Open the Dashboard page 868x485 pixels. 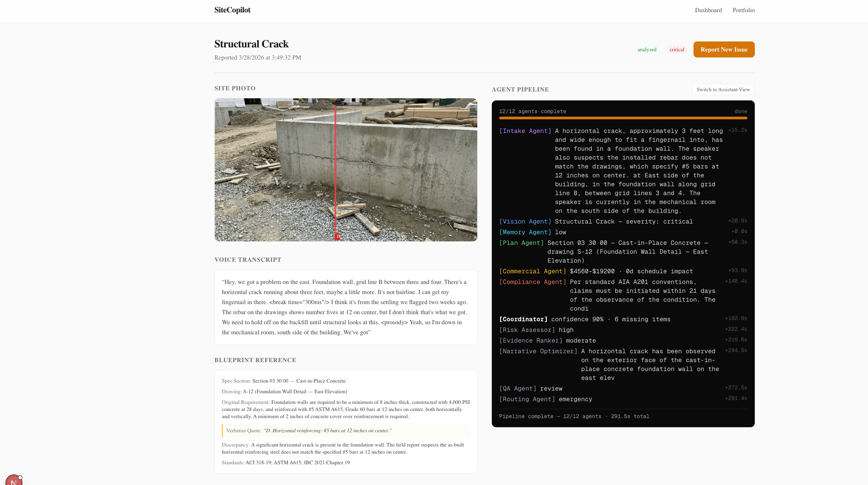point(708,10)
